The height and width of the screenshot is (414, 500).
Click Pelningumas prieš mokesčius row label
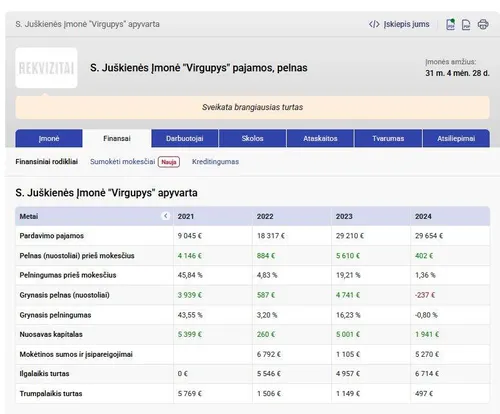(x=68, y=275)
